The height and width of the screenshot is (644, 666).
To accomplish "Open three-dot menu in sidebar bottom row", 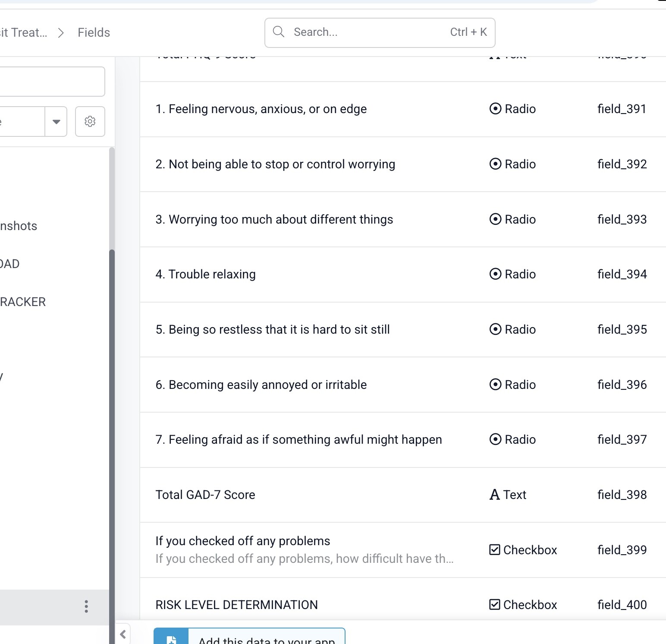I will pos(86,606).
